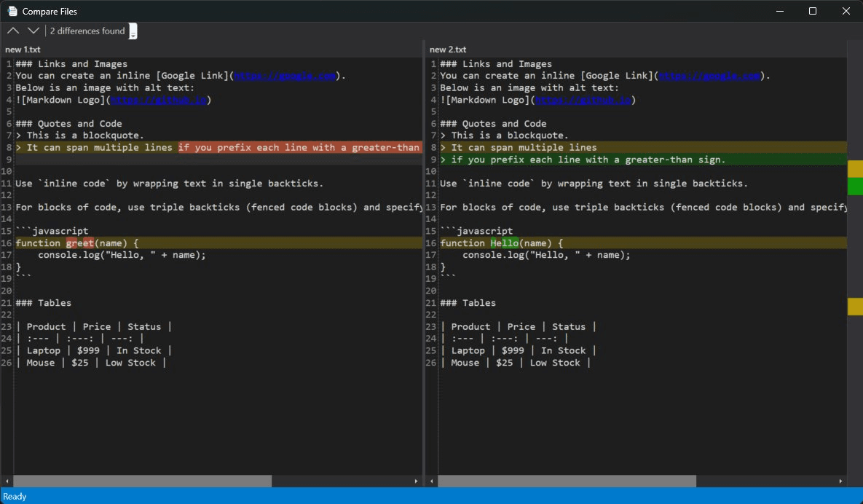Jump to yellow overview marker just above green one

[855, 169]
